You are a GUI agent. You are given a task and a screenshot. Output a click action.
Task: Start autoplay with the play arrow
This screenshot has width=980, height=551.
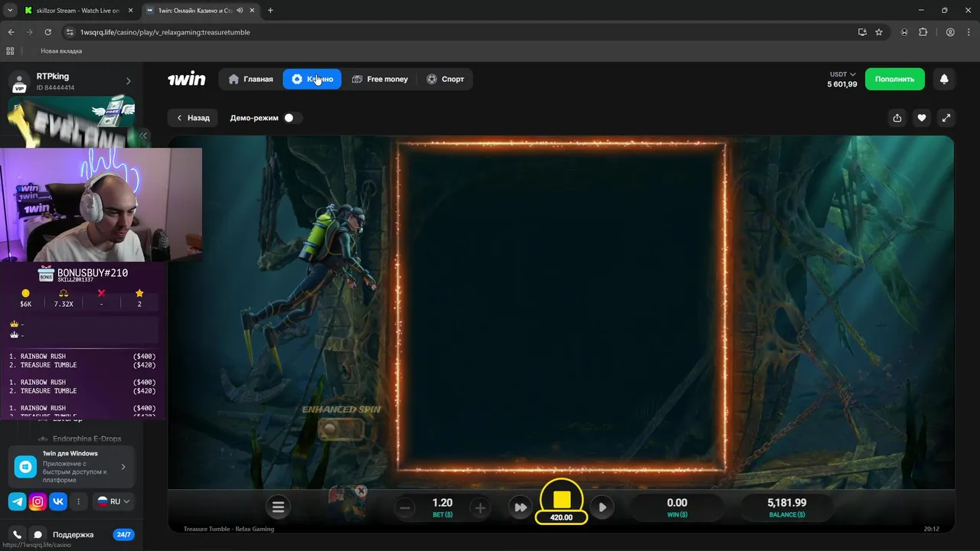click(x=603, y=507)
